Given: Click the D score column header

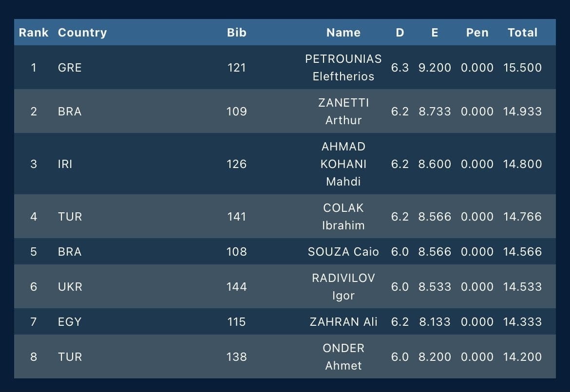Looking at the screenshot, I should click(x=400, y=33).
